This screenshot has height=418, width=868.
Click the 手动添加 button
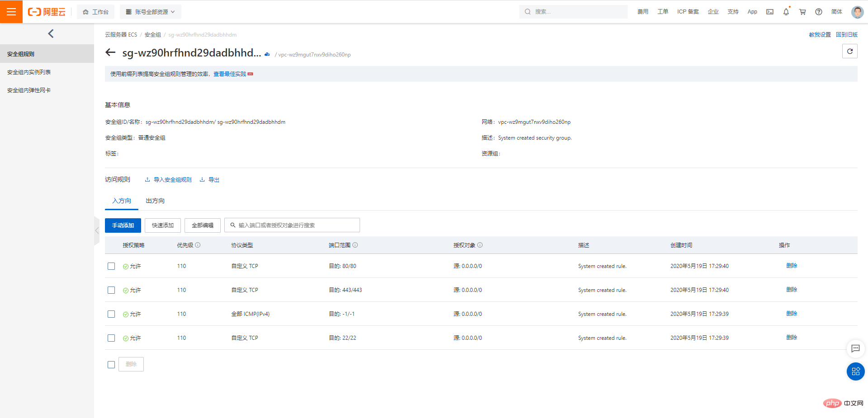[123, 225]
